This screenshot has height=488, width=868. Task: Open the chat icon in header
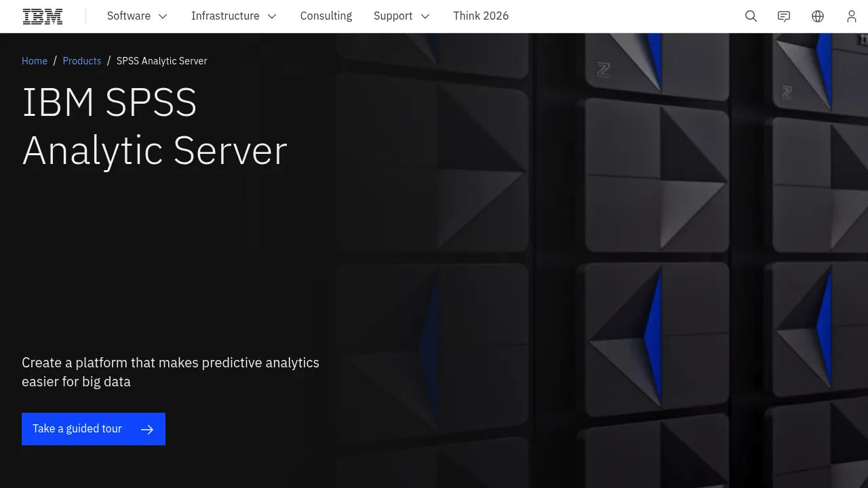click(x=784, y=16)
